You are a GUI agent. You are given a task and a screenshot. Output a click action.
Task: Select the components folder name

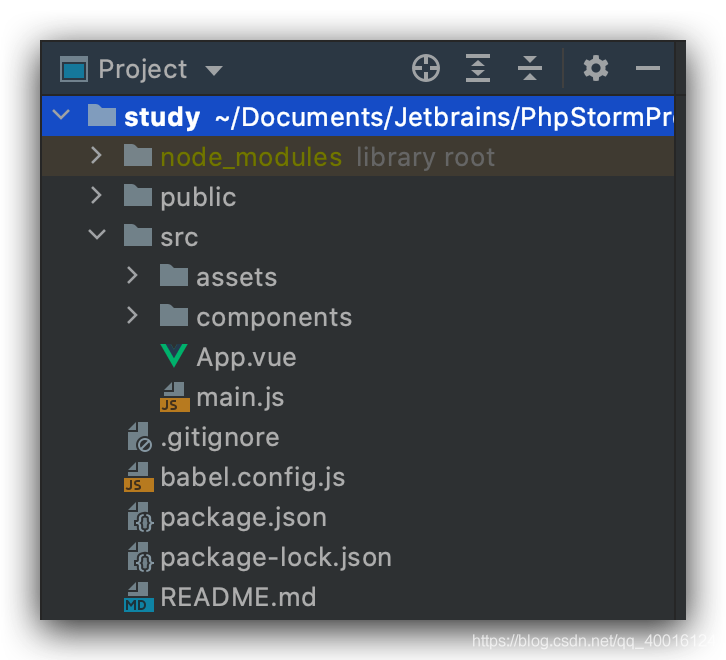point(274,318)
